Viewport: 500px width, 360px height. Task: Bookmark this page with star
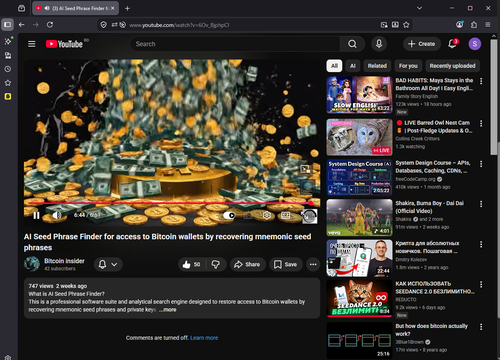pyautogui.click(x=406, y=25)
